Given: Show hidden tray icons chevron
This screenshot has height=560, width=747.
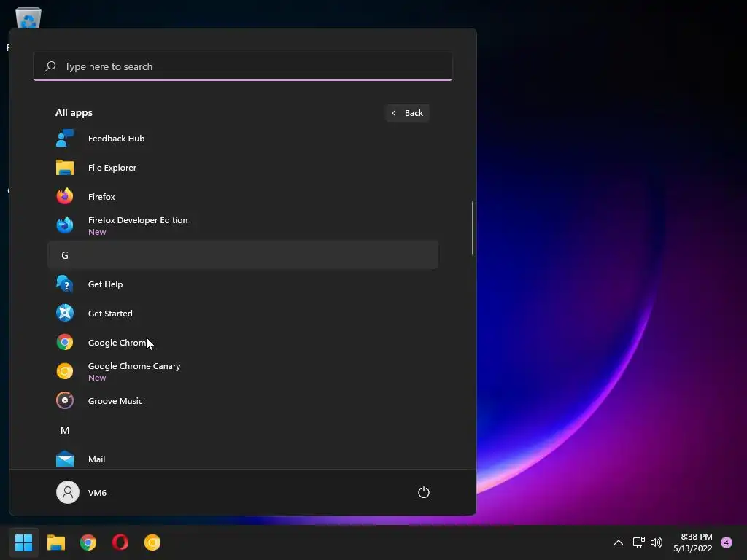Looking at the screenshot, I should [619, 542].
